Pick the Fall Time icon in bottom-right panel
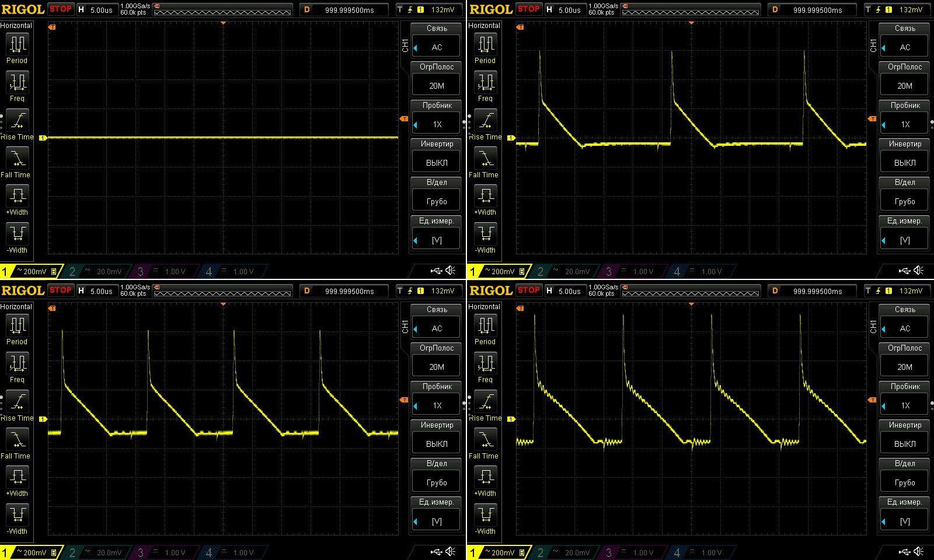 point(485,440)
